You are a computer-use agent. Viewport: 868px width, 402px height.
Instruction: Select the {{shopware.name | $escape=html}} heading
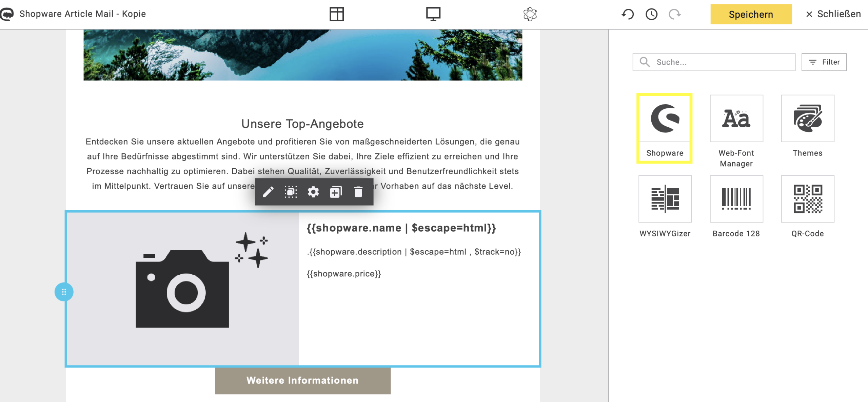[401, 228]
